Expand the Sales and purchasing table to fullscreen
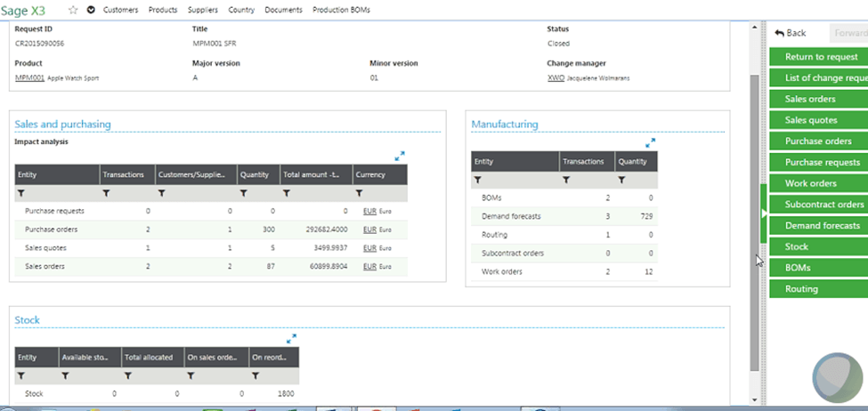The width and height of the screenshot is (868, 411). click(400, 156)
